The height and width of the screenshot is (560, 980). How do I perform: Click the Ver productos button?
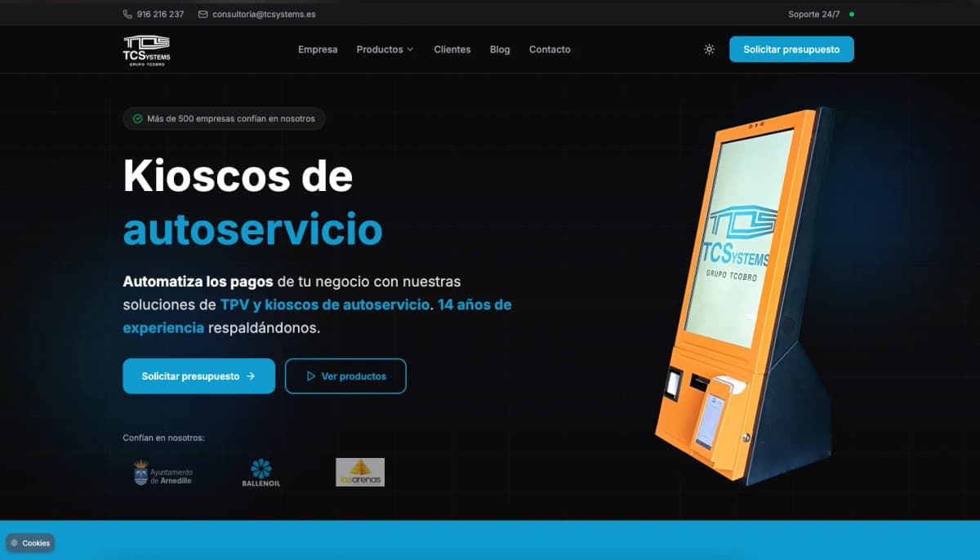345,376
